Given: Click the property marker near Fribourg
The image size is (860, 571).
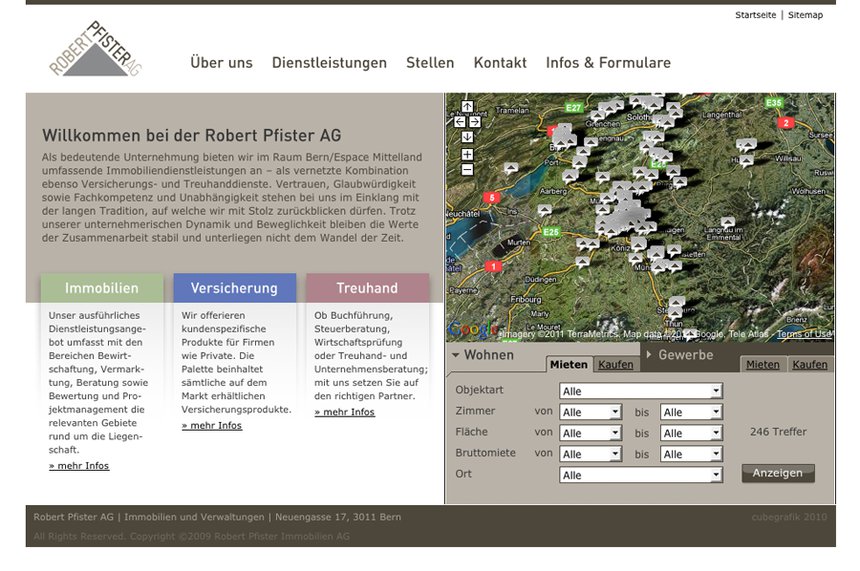Looking at the screenshot, I should coord(582,263).
